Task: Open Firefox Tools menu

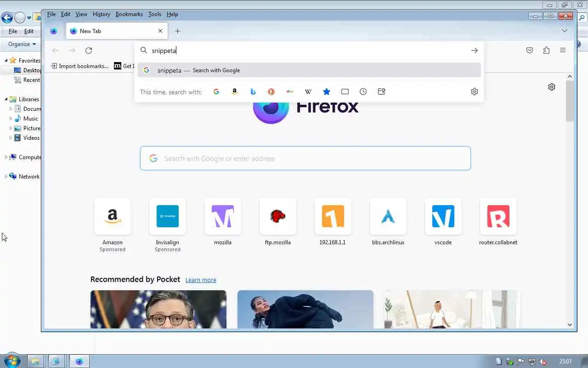Action: tap(155, 14)
